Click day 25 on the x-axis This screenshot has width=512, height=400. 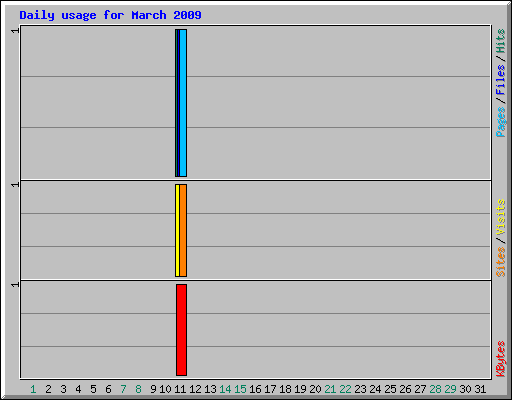[390, 389]
